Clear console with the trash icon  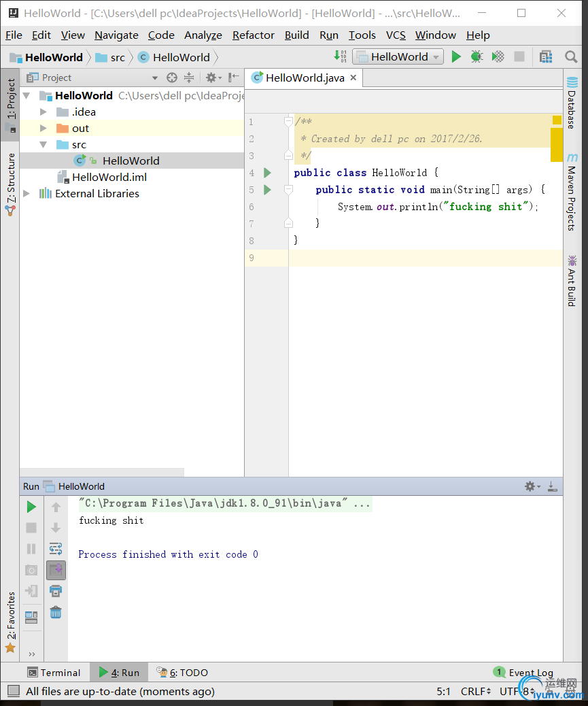tap(56, 612)
